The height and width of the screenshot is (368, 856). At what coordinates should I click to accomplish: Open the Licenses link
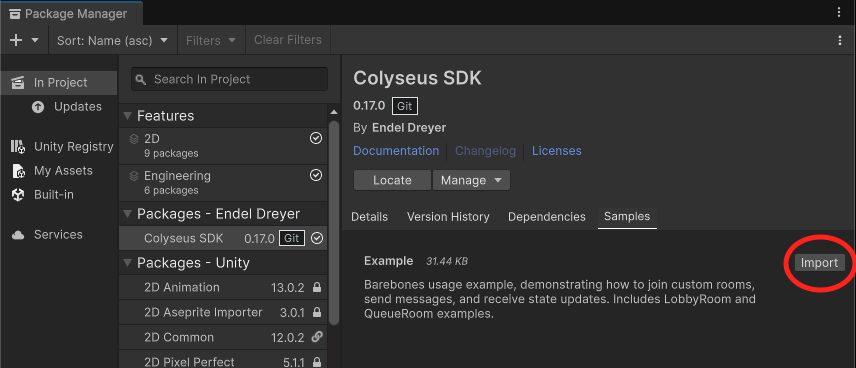[x=557, y=151]
